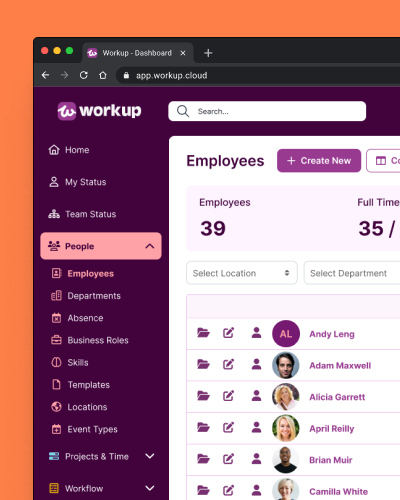Screen dimensions: 400x500
Task: Open Event Types in the sidebar
Action: 85,429
